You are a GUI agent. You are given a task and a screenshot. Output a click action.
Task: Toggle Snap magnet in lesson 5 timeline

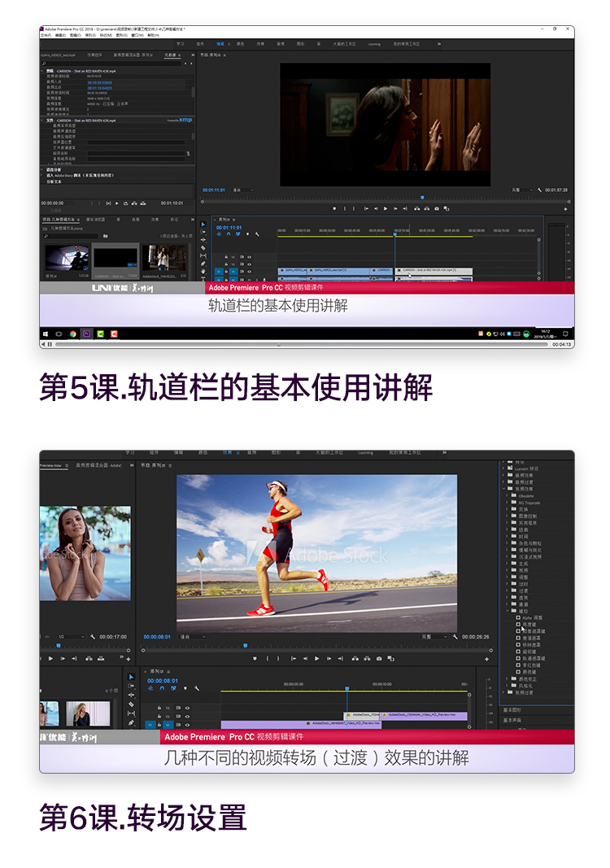click(x=228, y=234)
